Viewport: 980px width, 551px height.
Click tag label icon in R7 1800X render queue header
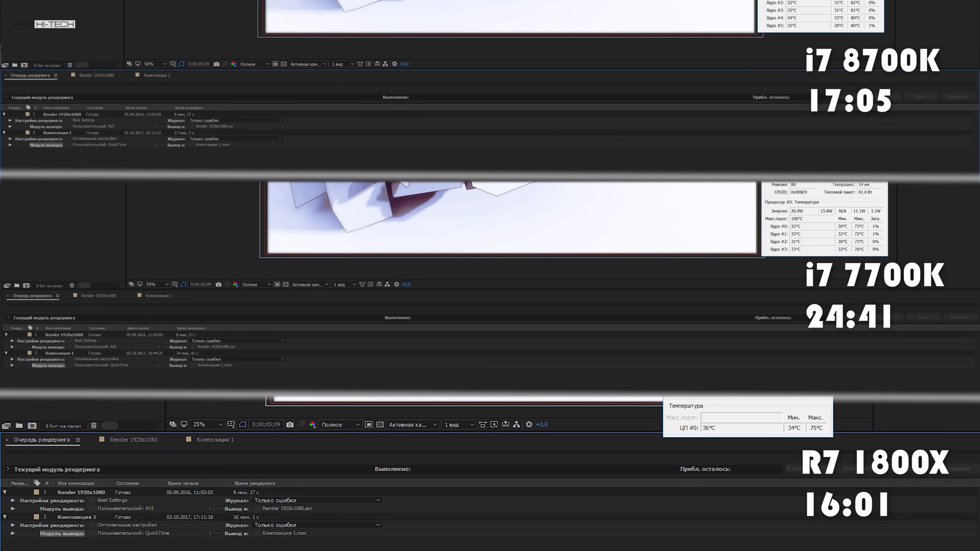point(37,483)
